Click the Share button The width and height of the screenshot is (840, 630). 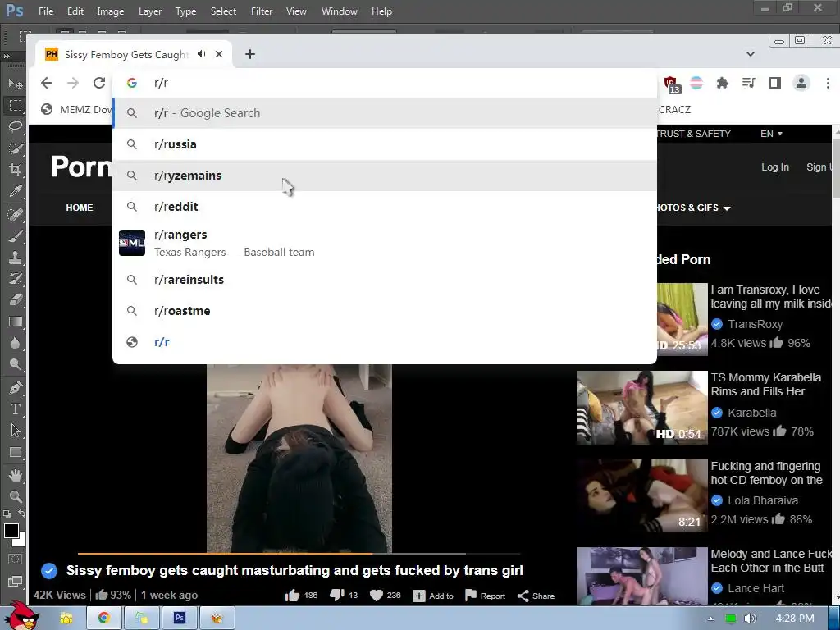pyautogui.click(x=536, y=596)
